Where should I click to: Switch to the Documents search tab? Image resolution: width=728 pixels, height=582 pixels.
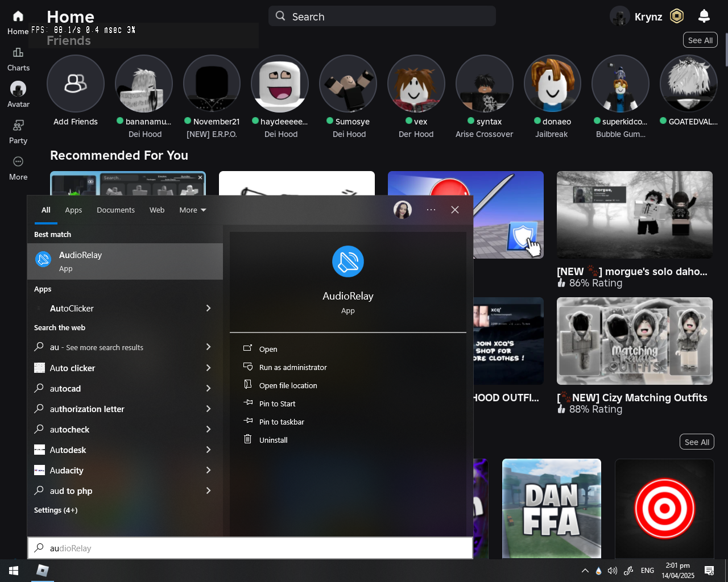pos(115,210)
